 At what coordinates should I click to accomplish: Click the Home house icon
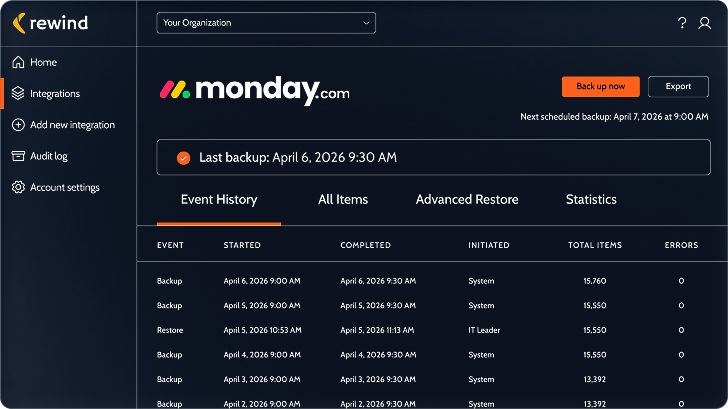[18, 62]
